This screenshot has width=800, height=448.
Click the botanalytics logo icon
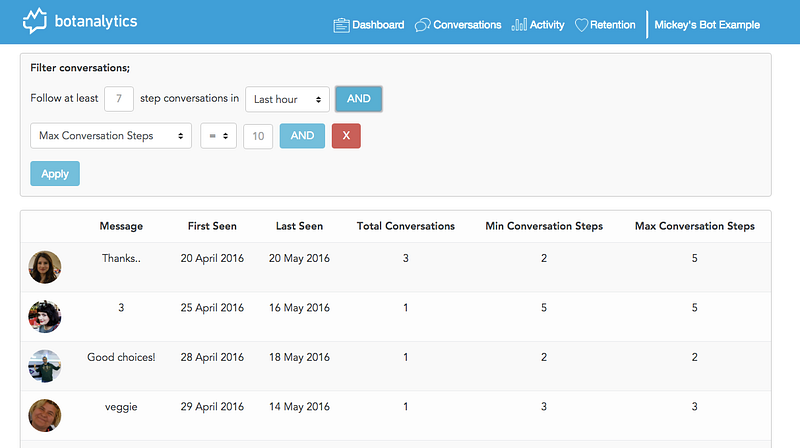click(35, 20)
